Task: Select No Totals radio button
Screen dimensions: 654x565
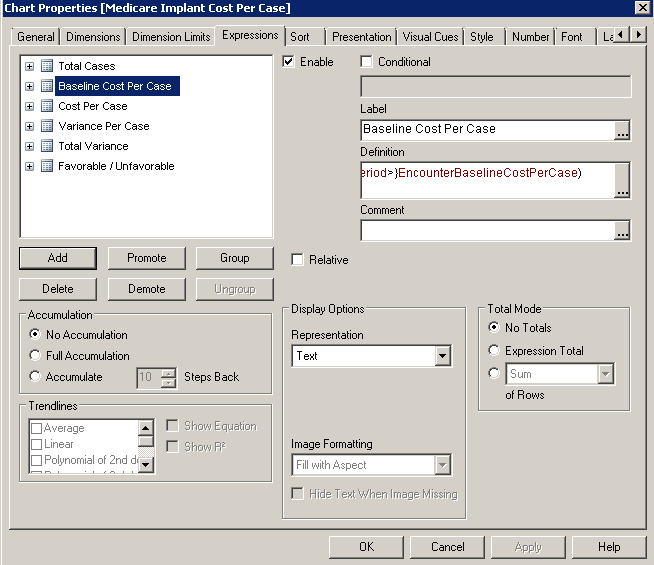Action: click(494, 327)
